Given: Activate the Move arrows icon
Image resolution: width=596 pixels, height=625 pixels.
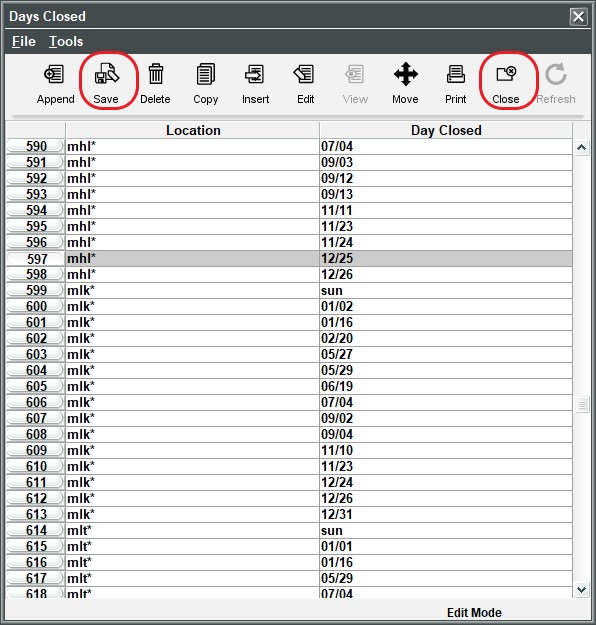Looking at the screenshot, I should 405,74.
